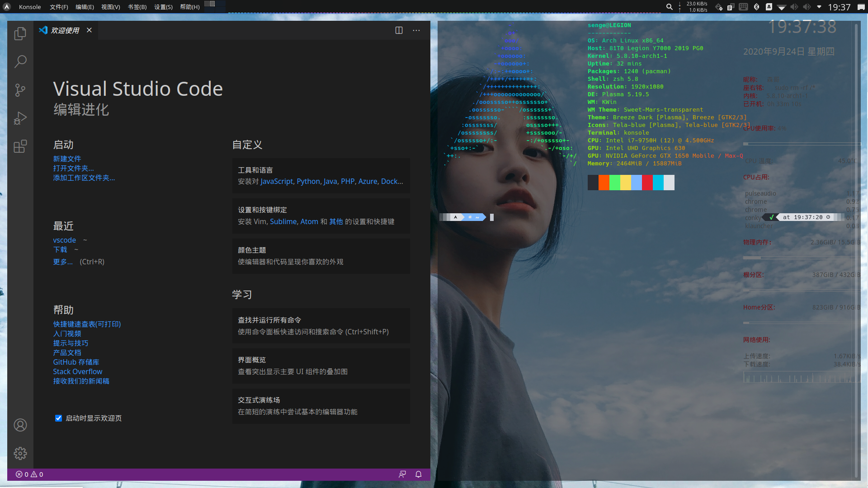Select the red color swatch in neofetch output

click(647, 183)
